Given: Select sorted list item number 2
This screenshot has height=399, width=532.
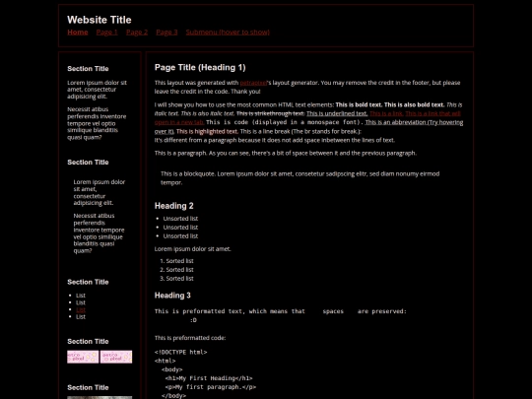Looking at the screenshot, I should click(179, 270).
